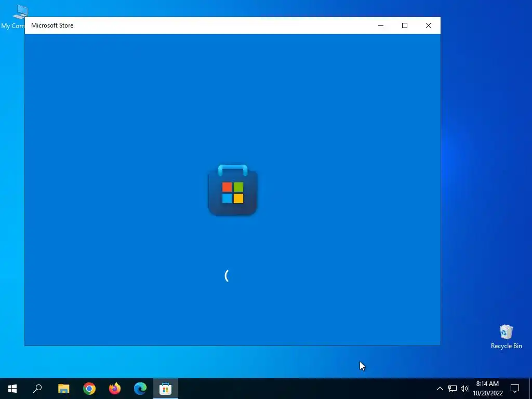Show hidden system tray icons
This screenshot has height=399, width=532.
click(440, 389)
